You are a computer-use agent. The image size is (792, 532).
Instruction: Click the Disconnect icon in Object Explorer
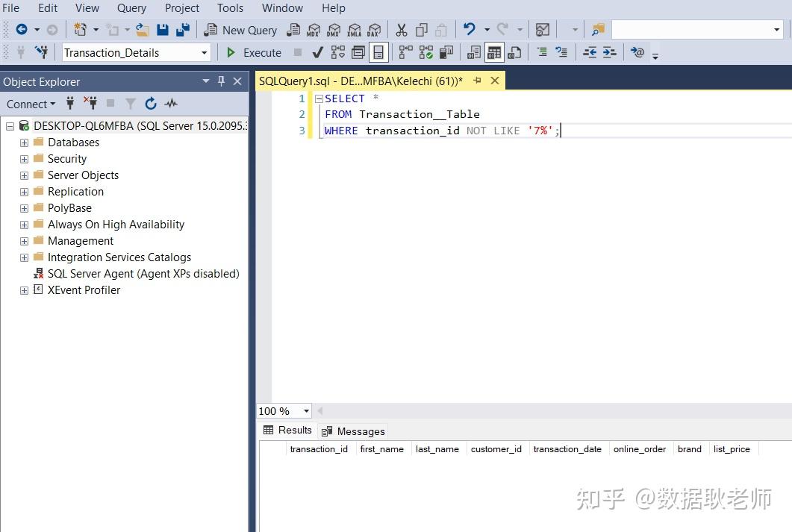(x=91, y=104)
